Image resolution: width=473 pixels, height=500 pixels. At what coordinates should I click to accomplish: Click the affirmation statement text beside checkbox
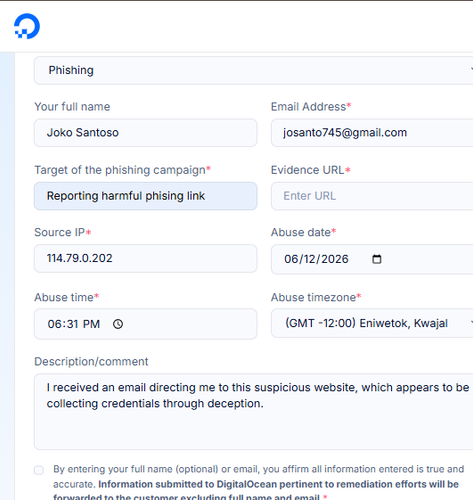(x=258, y=484)
